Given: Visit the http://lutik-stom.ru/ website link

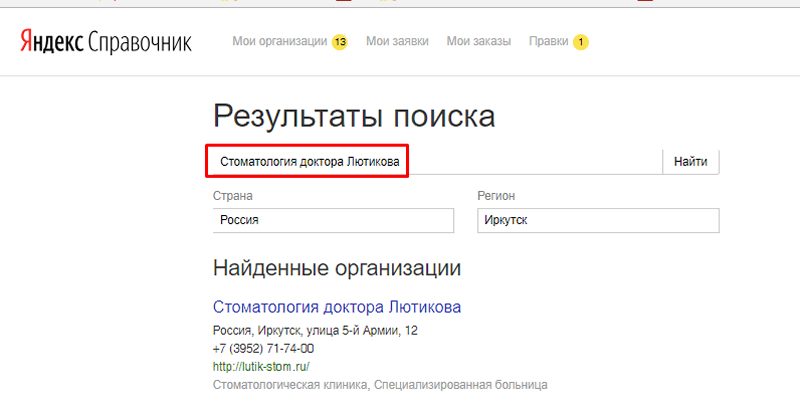Looking at the screenshot, I should tap(261, 367).
